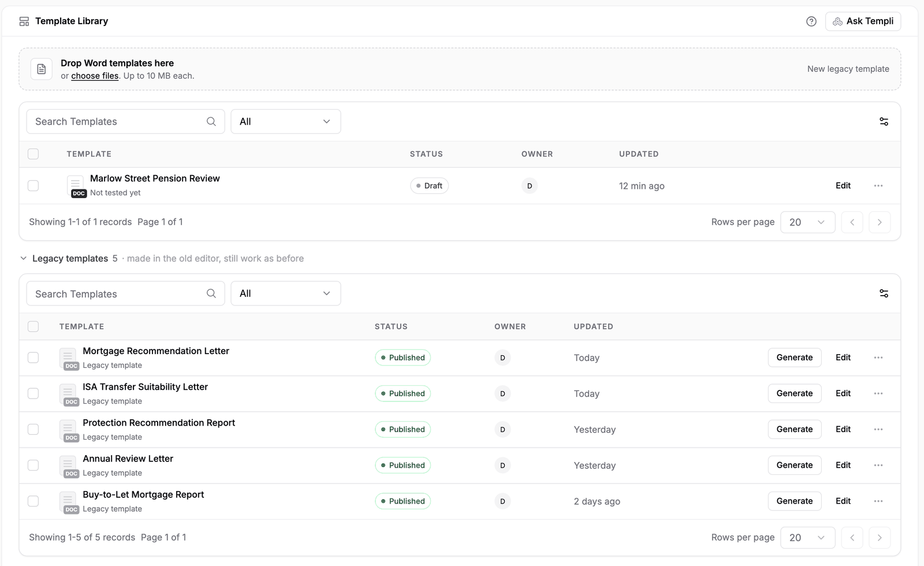Click DOC icon of Buy-to-Let Mortgage Report
The image size is (924, 566).
[x=69, y=502]
